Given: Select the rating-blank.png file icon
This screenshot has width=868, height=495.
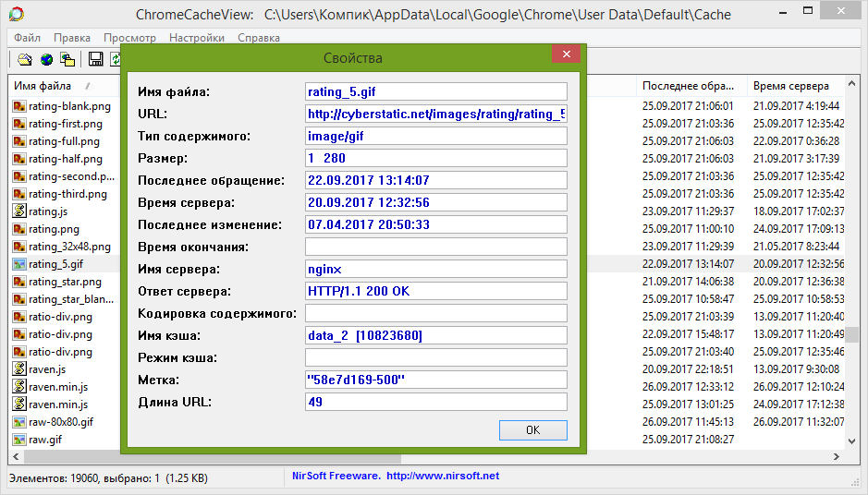Looking at the screenshot, I should click(x=19, y=106).
